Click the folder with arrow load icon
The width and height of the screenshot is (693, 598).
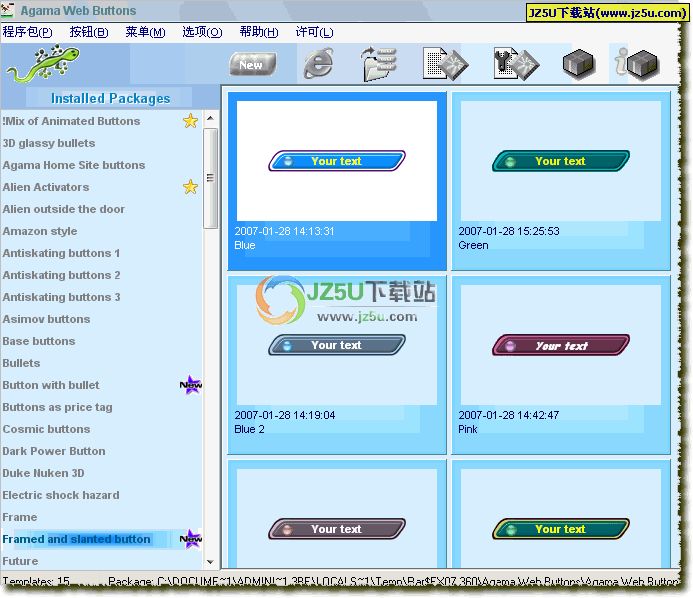pyautogui.click(x=379, y=64)
